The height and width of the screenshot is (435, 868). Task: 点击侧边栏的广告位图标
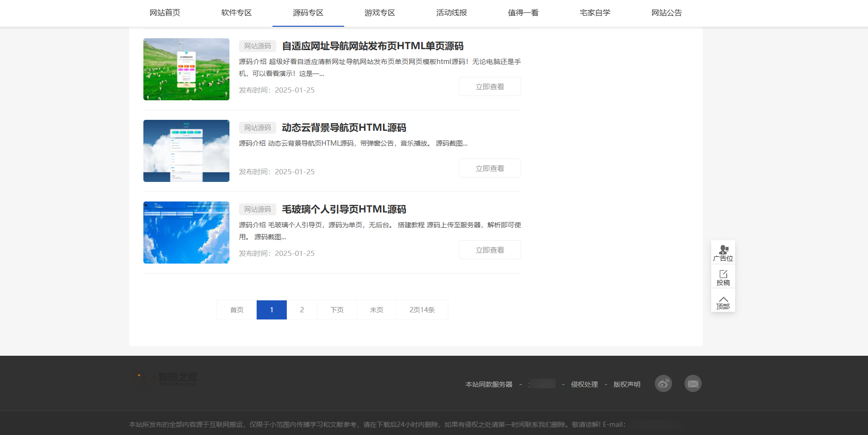pyautogui.click(x=723, y=250)
